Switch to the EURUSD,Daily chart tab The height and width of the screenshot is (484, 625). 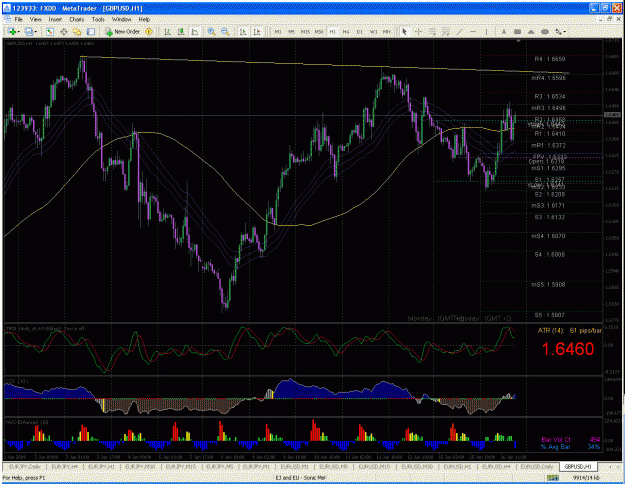[537, 466]
